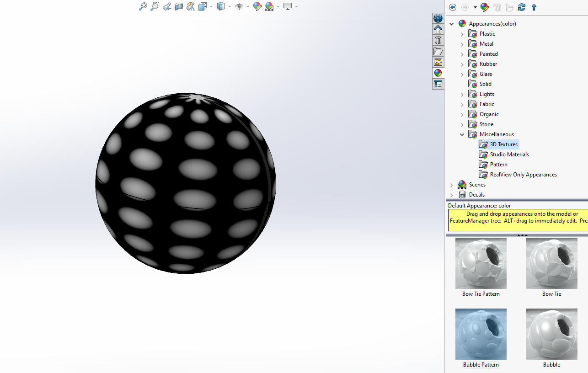Select the Zoom to Area tool
This screenshot has height=373, width=588.
[155, 6]
